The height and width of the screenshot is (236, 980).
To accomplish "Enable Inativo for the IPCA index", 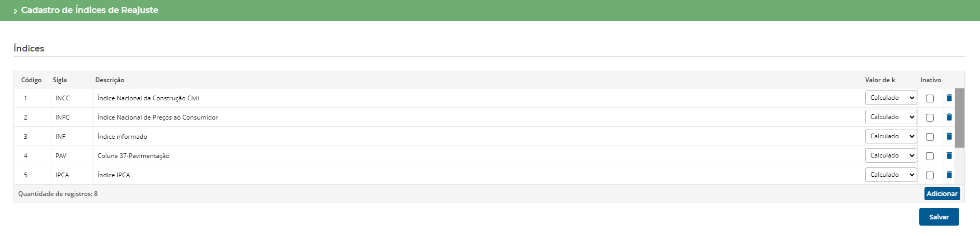I will (x=930, y=175).
